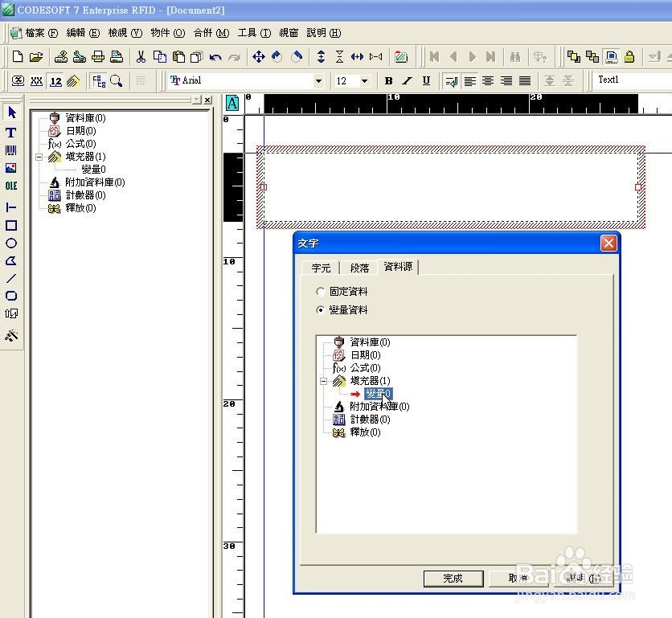Select the Barcode tool
Viewport: 672px width, 618px height.
11,150
